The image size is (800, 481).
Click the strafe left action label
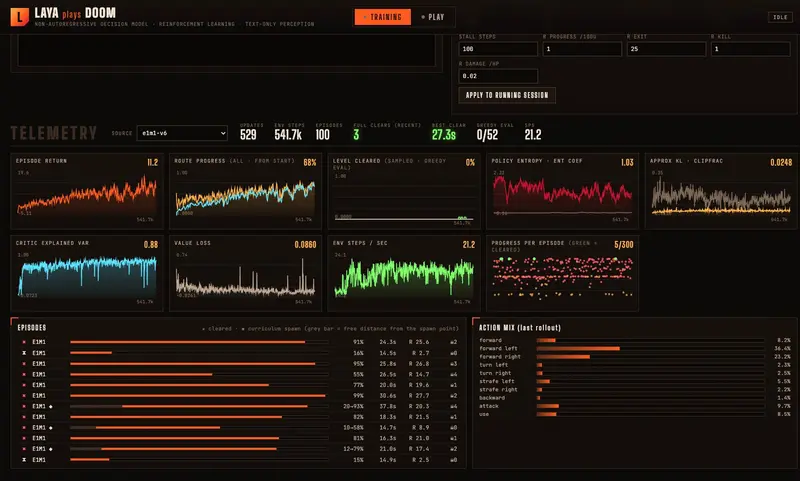(x=496, y=382)
